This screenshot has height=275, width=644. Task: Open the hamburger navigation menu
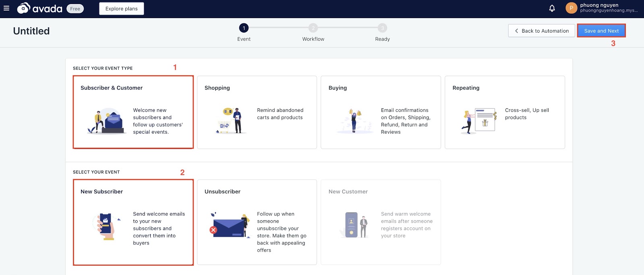tap(6, 8)
